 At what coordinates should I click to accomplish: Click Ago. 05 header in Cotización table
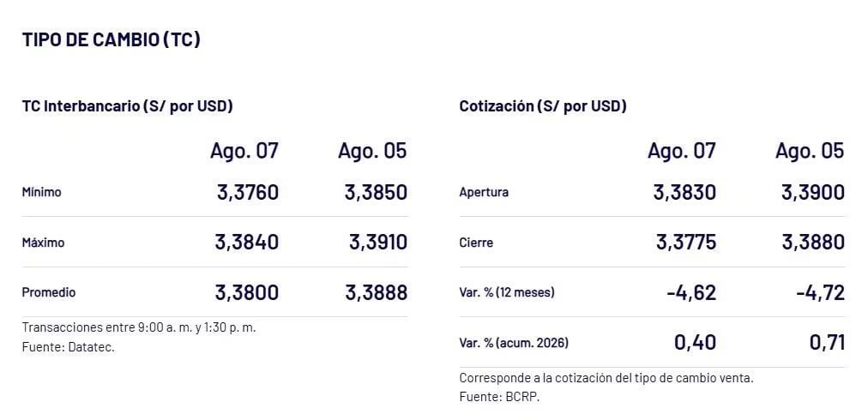(810, 151)
